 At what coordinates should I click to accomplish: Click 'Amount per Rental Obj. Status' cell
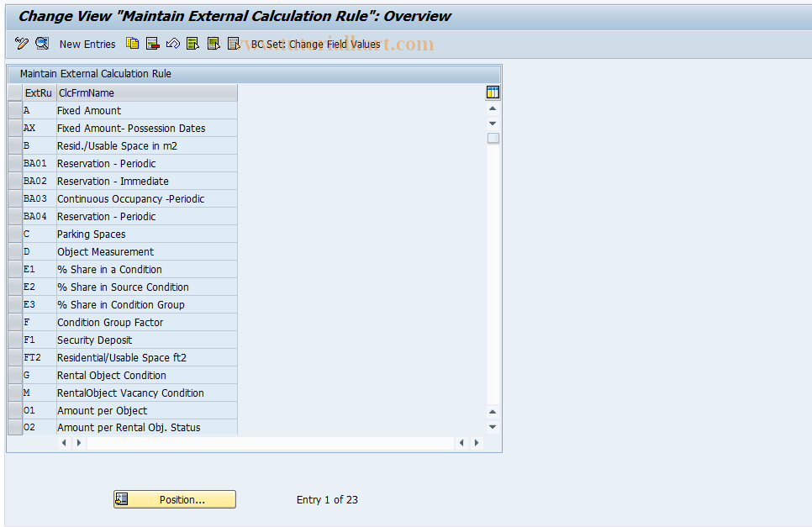pyautogui.click(x=146, y=428)
